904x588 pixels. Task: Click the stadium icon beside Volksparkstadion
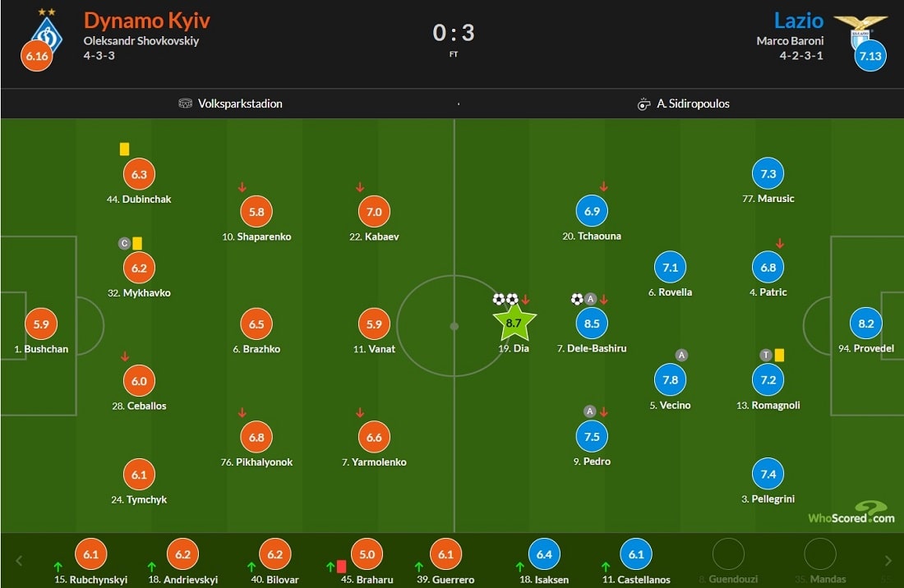point(185,103)
